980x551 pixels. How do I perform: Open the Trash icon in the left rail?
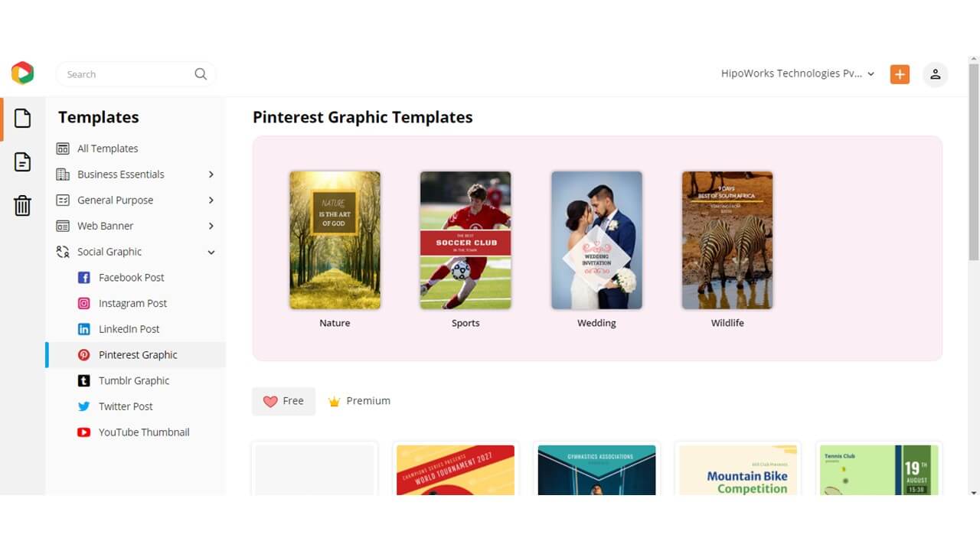pyautogui.click(x=22, y=205)
